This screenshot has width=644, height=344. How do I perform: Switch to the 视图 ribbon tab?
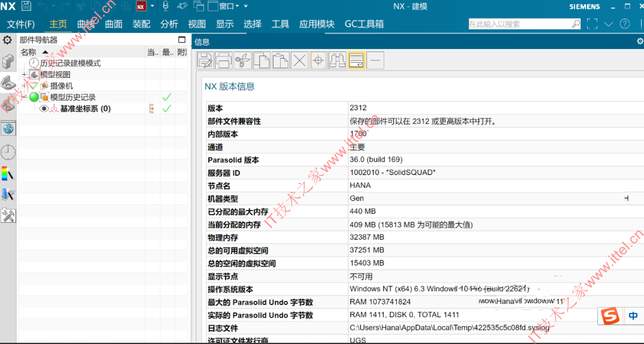coord(197,24)
